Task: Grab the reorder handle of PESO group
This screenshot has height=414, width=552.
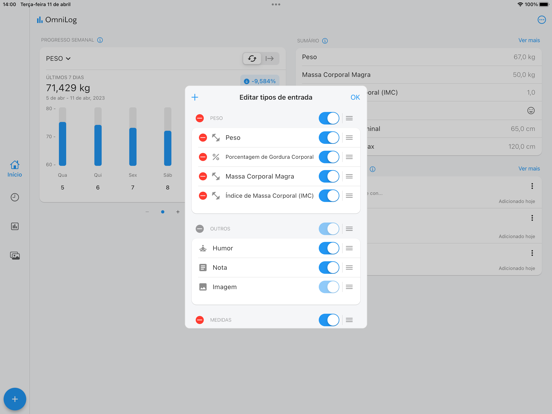Action: 349,118
